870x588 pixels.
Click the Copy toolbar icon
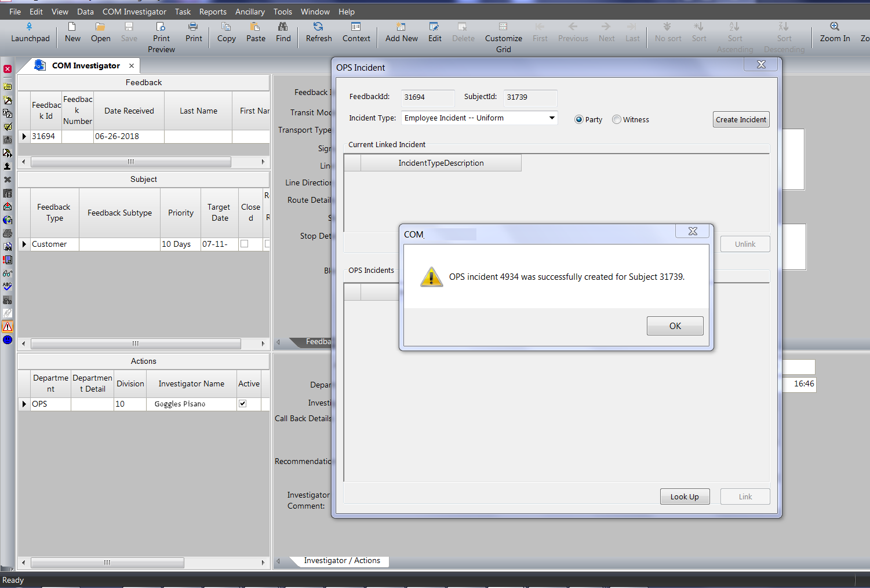[x=226, y=32]
